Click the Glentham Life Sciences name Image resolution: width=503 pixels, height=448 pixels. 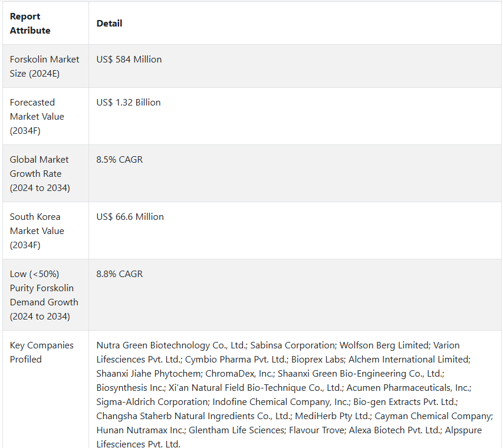pyautogui.click(x=236, y=430)
